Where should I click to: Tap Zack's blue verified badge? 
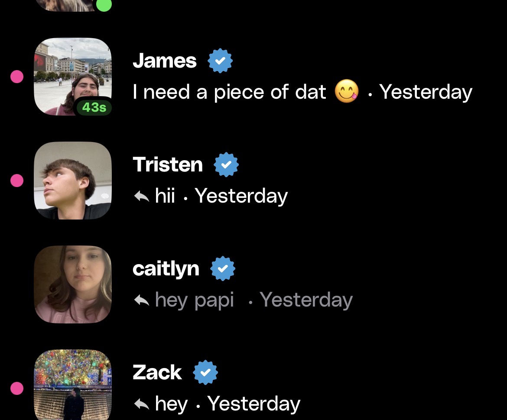click(205, 372)
